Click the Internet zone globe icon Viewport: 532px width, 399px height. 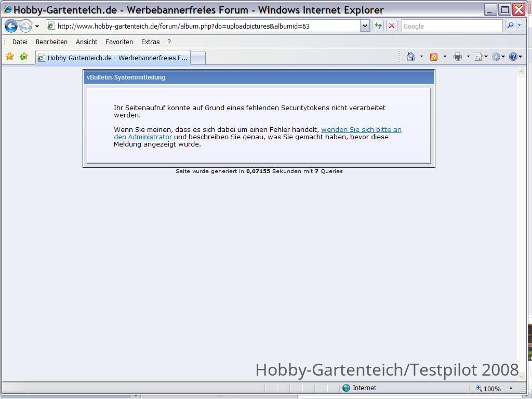[346, 388]
